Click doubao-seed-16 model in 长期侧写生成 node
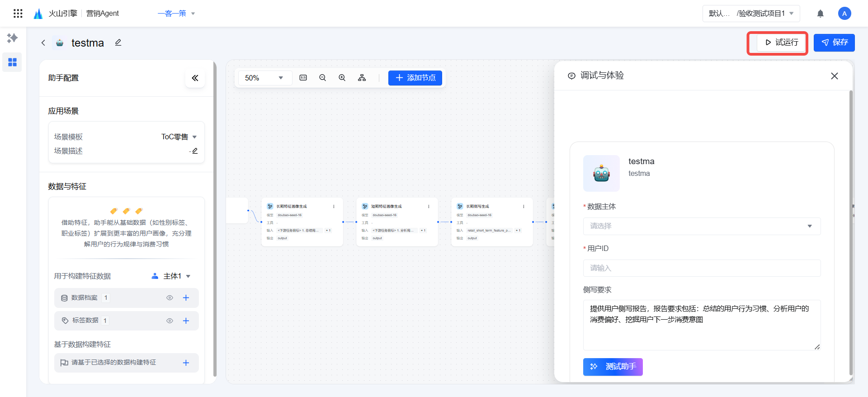 pyautogui.click(x=480, y=215)
